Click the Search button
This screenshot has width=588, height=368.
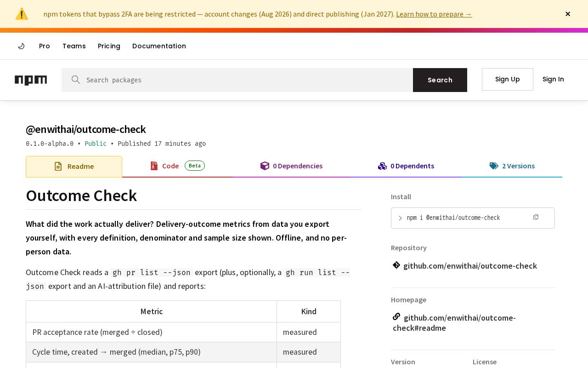point(440,80)
